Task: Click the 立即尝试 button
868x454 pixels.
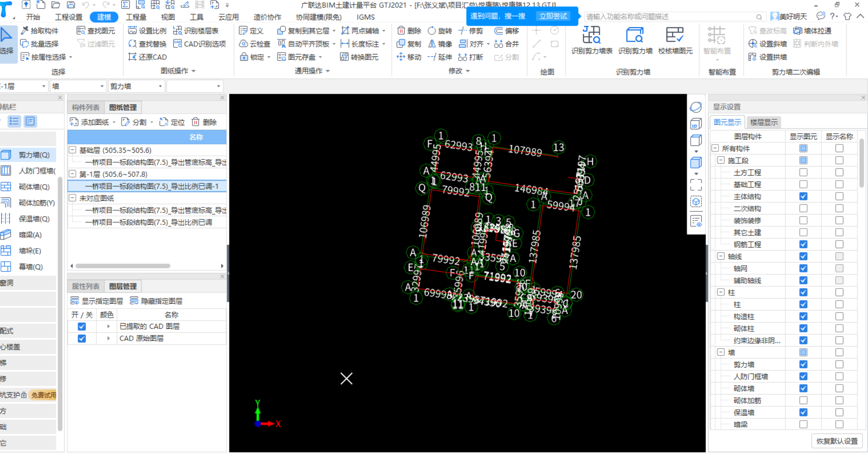Action: pos(553,16)
